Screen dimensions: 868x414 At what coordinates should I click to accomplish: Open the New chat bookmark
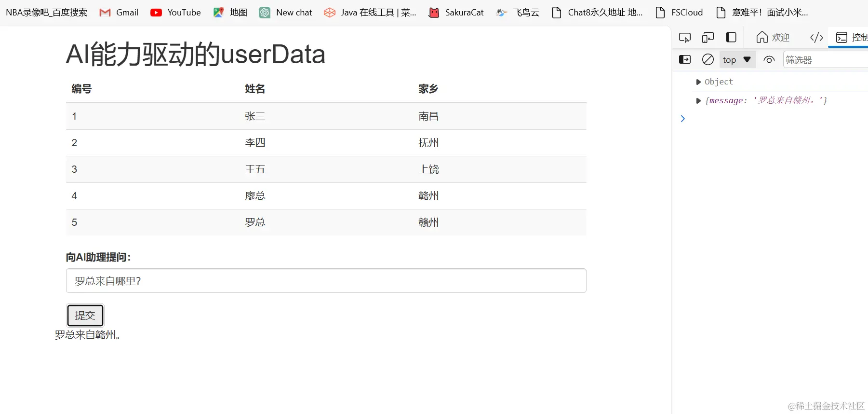pyautogui.click(x=285, y=13)
